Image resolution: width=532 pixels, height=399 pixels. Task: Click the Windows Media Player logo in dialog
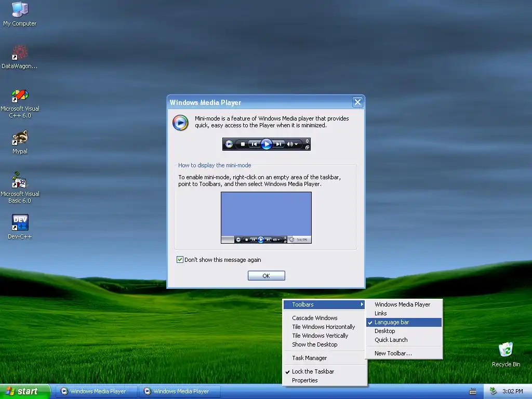pyautogui.click(x=180, y=123)
